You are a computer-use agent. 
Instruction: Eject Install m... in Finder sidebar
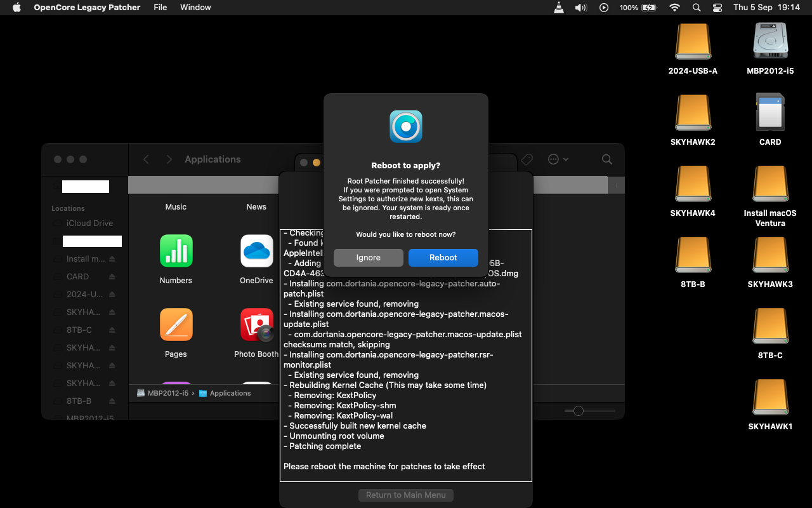coord(112,259)
